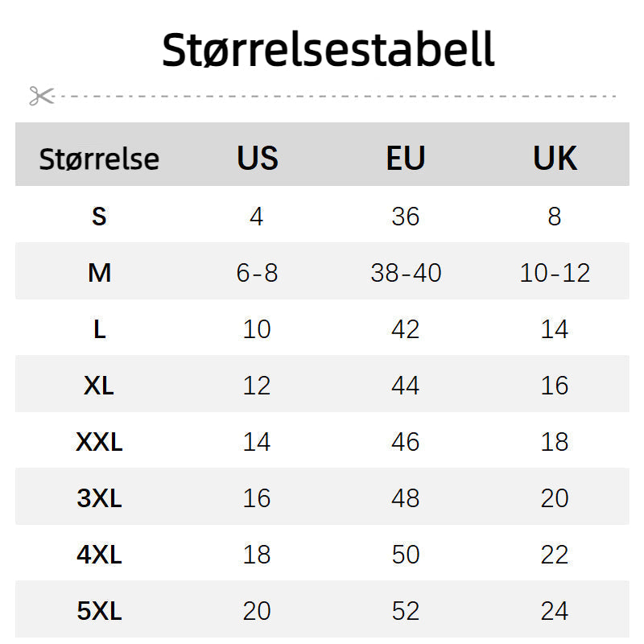
Task: Pick the 3XL size row label
Action: 99,498
